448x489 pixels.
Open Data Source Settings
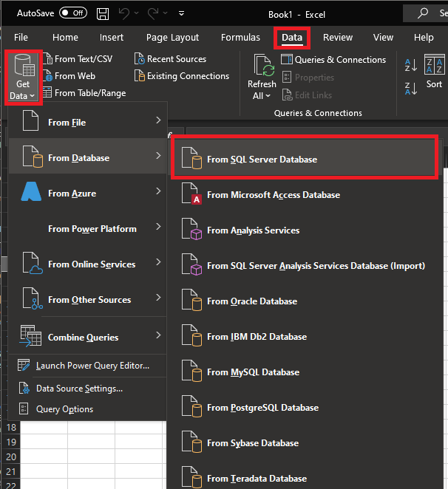point(88,389)
